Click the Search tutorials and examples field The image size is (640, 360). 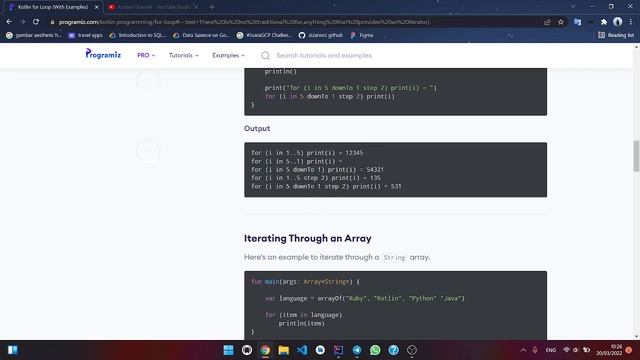[324, 56]
